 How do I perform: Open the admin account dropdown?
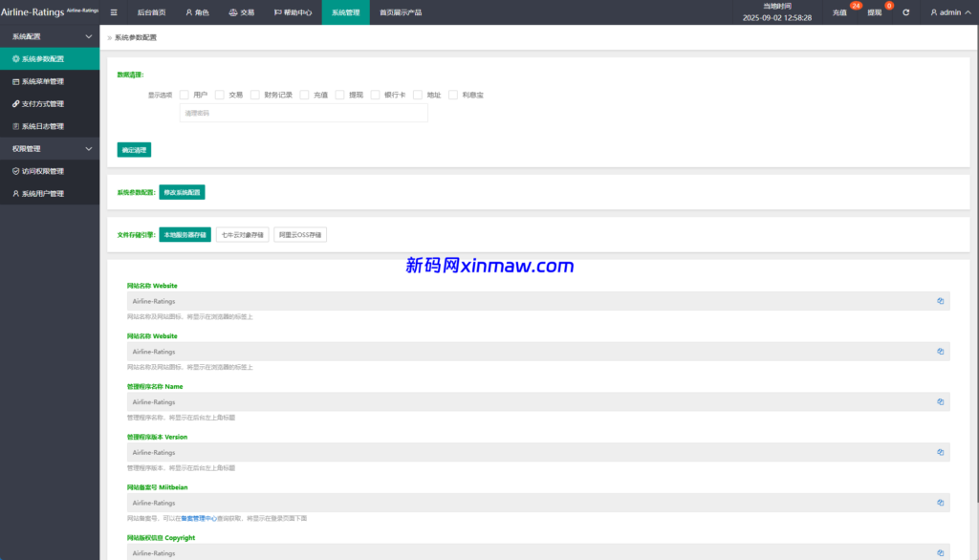click(x=948, y=12)
